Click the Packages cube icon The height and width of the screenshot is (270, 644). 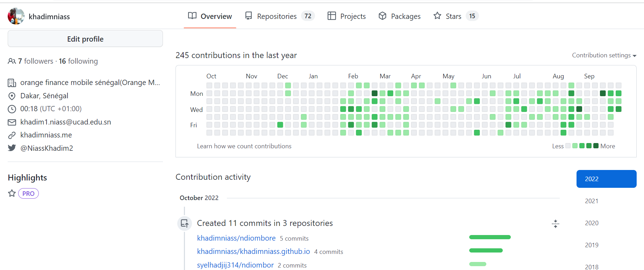tap(382, 16)
